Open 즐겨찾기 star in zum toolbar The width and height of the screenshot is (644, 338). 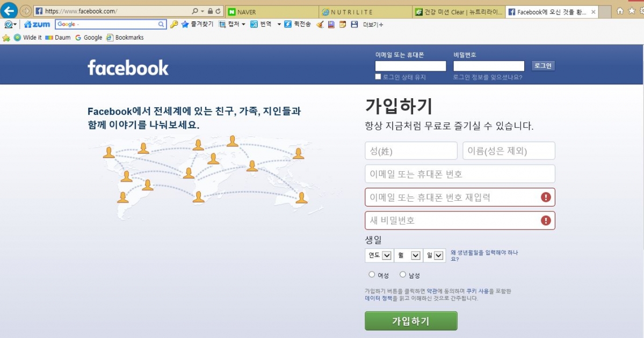click(198, 24)
